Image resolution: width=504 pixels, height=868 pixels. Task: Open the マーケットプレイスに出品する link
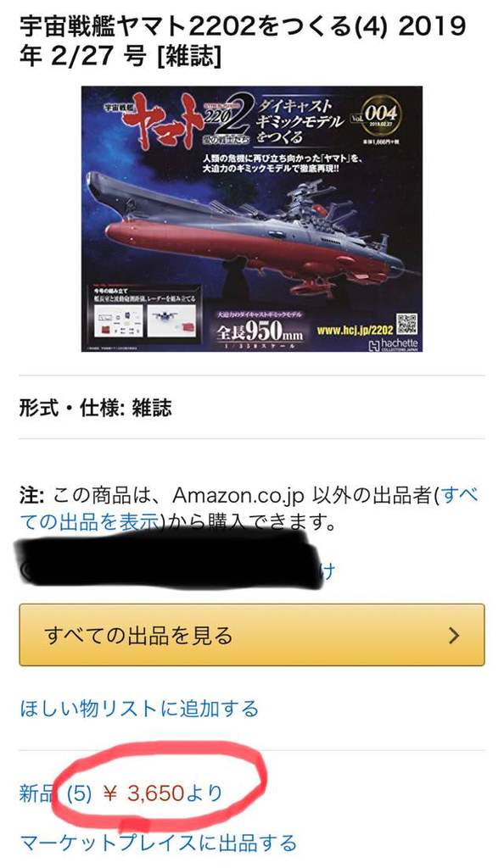159,843
